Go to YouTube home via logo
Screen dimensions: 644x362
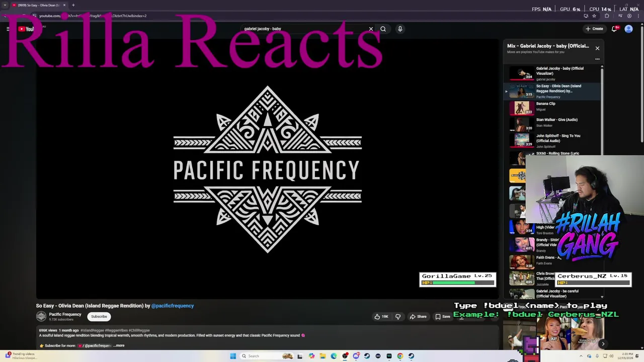pyautogui.click(x=26, y=29)
